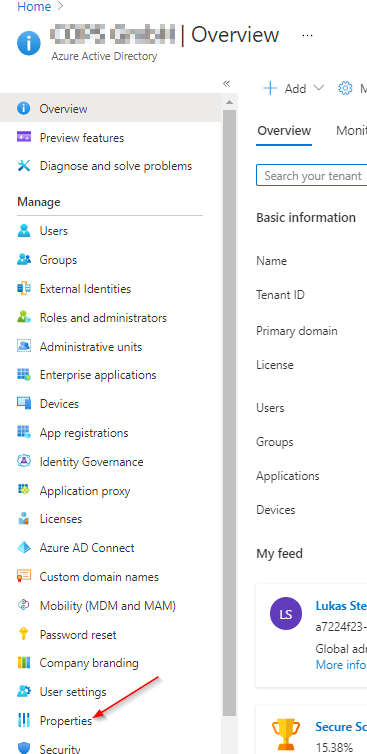Click the Password reset key icon
This screenshot has height=754, width=367.
pyautogui.click(x=24, y=634)
